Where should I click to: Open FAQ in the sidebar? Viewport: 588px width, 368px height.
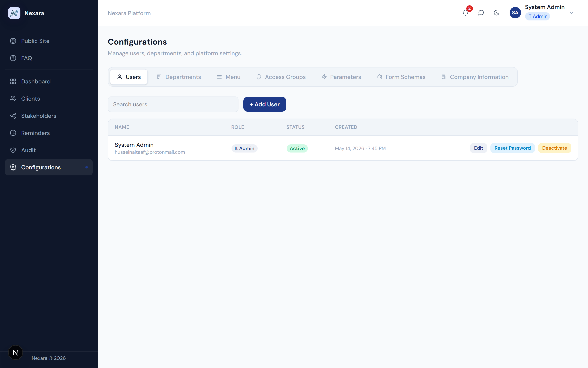point(49,58)
